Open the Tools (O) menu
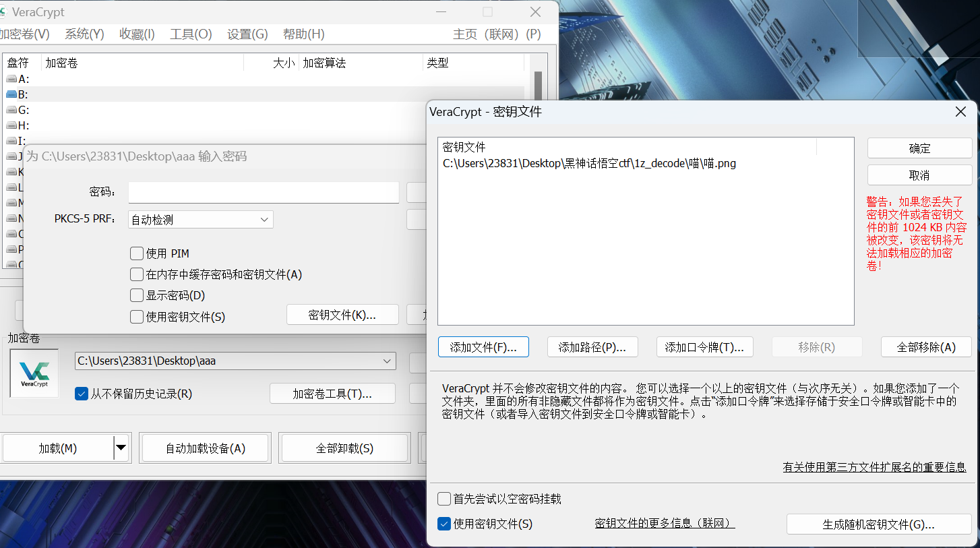 tap(191, 34)
